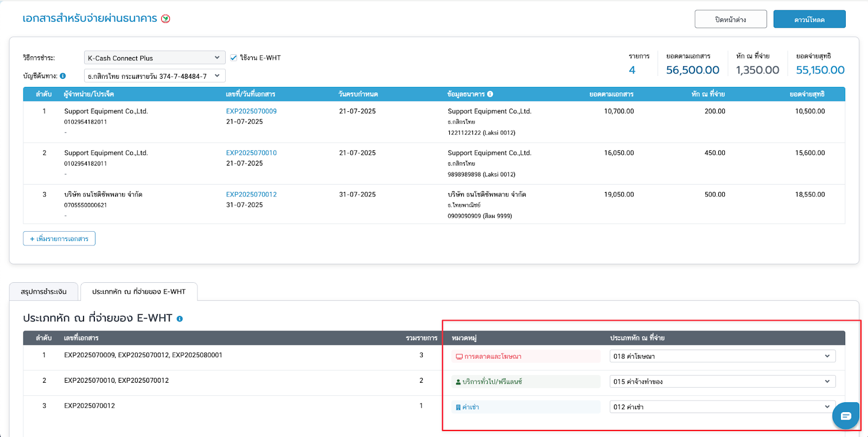Click the ค่าเช่า building icon
This screenshot has width=868, height=437.
coord(458,407)
